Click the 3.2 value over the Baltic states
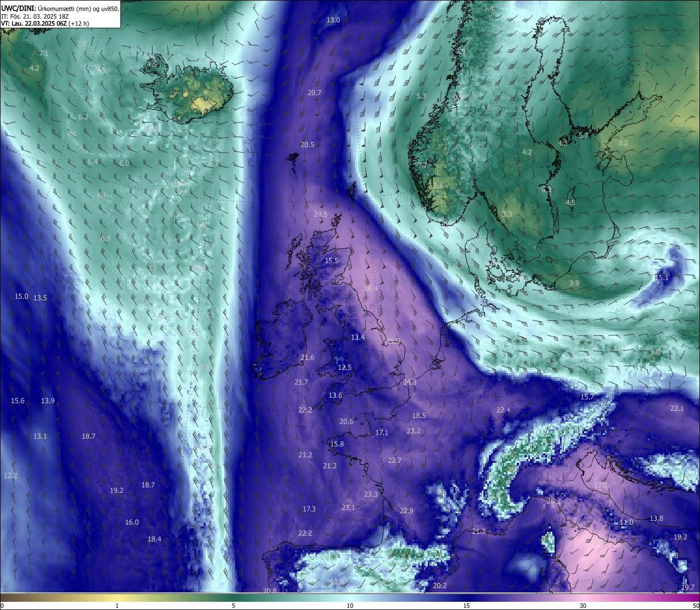Screen dimensions: 700x610 tap(623, 143)
